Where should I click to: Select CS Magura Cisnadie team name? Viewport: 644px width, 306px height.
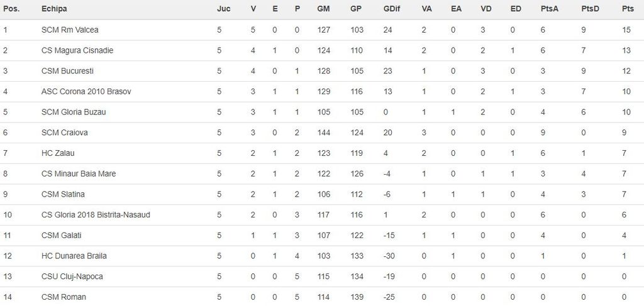click(x=77, y=50)
